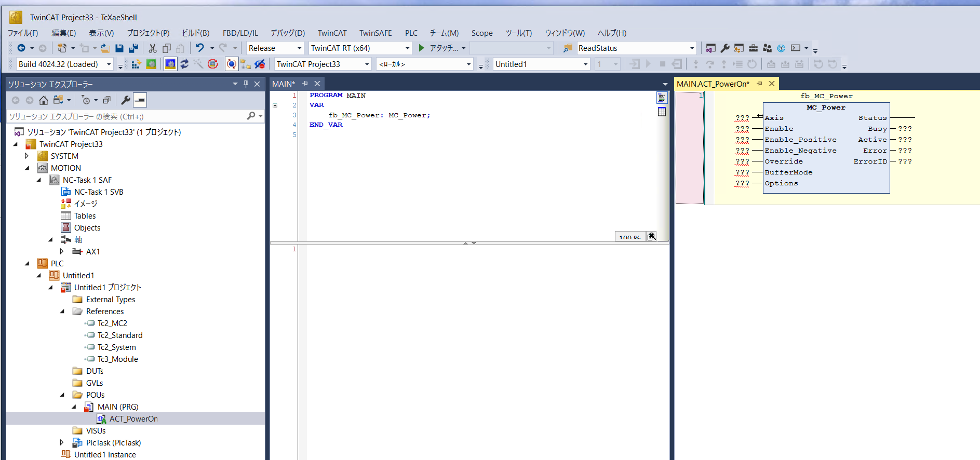The image size is (980, 460).
Task: Click the アタッチ... attach button
Action: (x=439, y=48)
